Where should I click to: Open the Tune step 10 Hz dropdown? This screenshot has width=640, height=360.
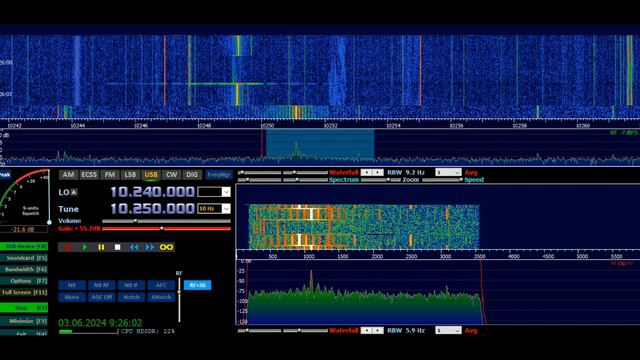click(x=226, y=209)
